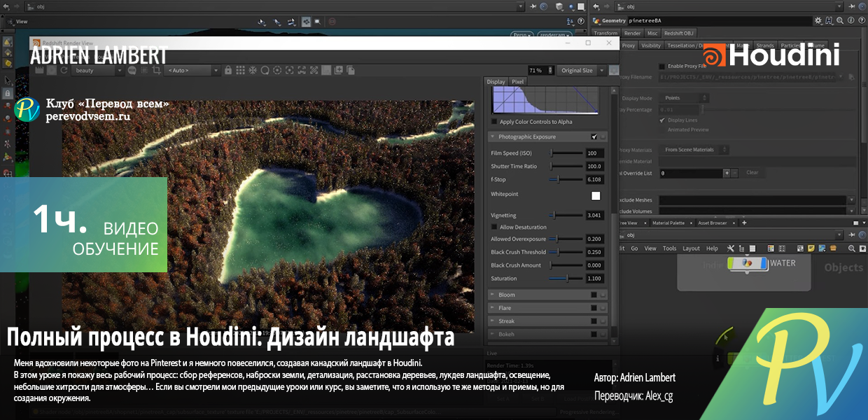
Task: Open the Exclude Meshes dropdown arrow
Action: tap(850, 200)
